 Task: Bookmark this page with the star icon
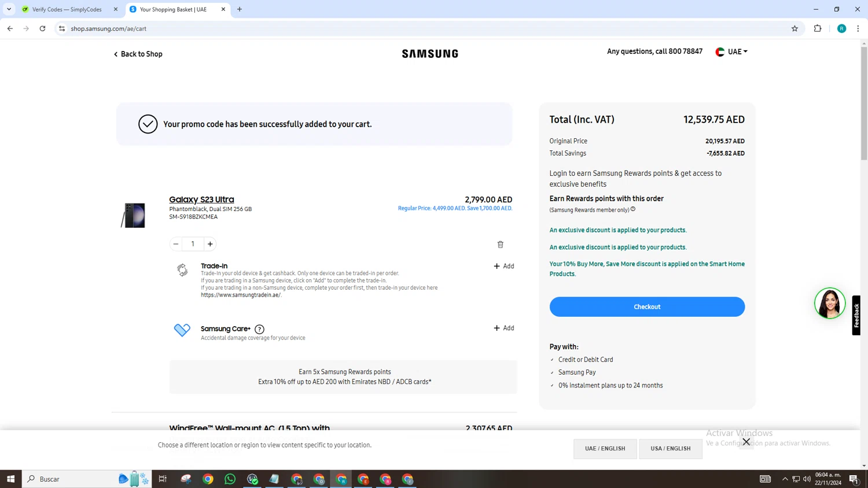pos(795,28)
